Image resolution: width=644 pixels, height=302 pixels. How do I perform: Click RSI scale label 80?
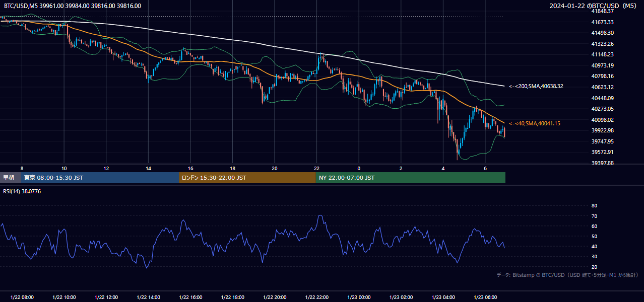click(x=594, y=206)
